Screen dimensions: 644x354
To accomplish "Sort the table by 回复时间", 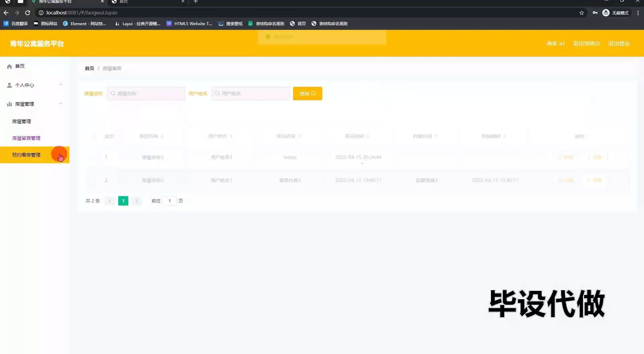I will coord(504,136).
